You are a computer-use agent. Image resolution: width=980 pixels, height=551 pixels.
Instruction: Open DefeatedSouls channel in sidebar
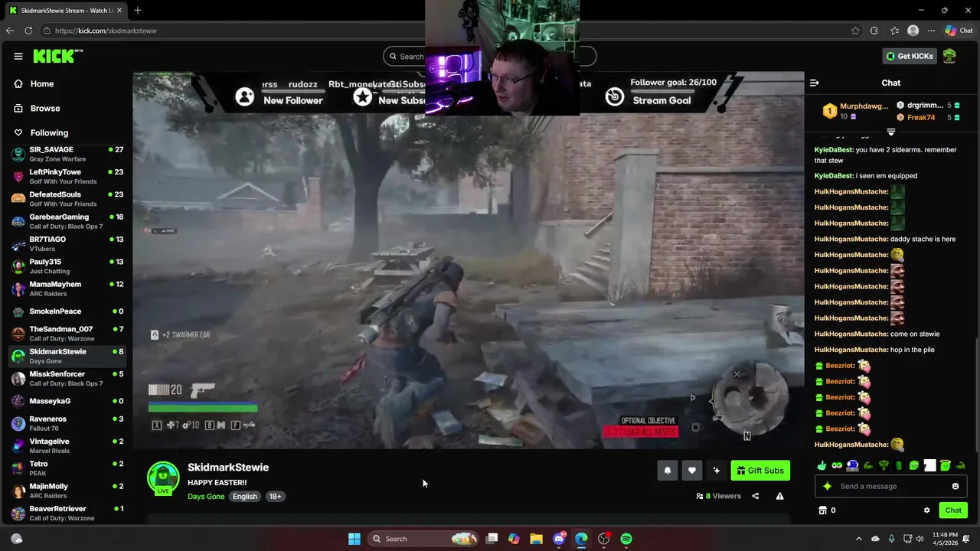coord(67,199)
